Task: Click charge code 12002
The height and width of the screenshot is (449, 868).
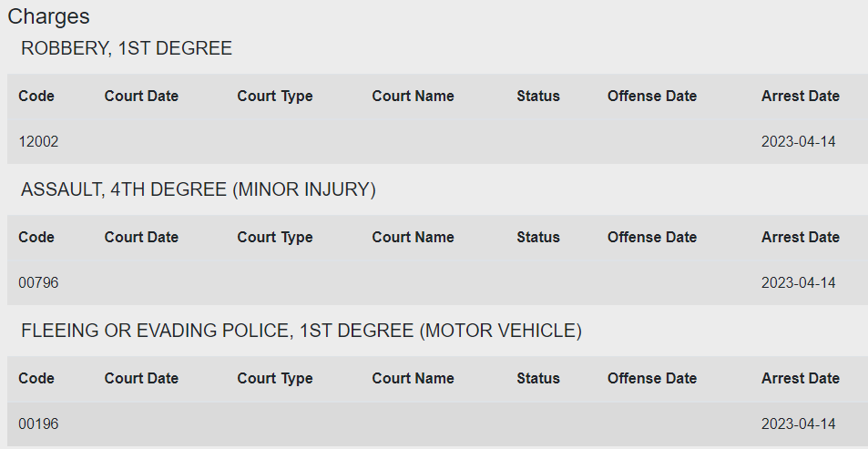Action: [x=38, y=142]
